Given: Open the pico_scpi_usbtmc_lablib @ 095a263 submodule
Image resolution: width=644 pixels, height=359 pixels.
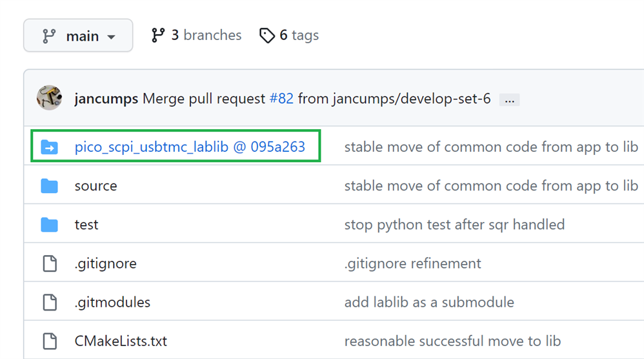Looking at the screenshot, I should tap(190, 147).
